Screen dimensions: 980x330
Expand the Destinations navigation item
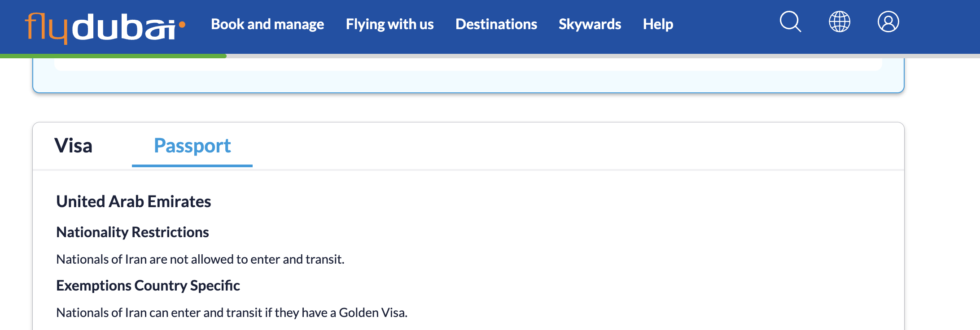coord(496,24)
